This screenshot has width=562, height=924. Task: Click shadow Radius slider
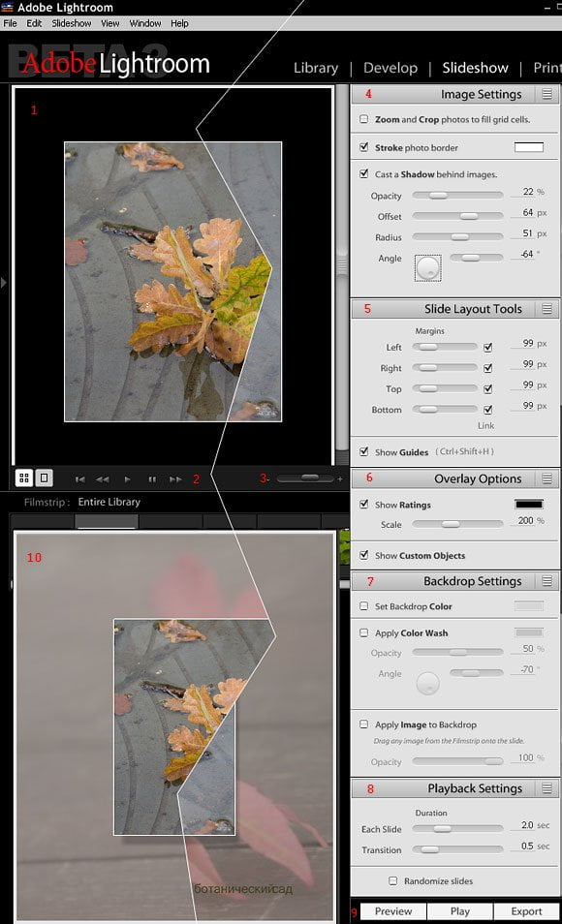pyautogui.click(x=457, y=237)
